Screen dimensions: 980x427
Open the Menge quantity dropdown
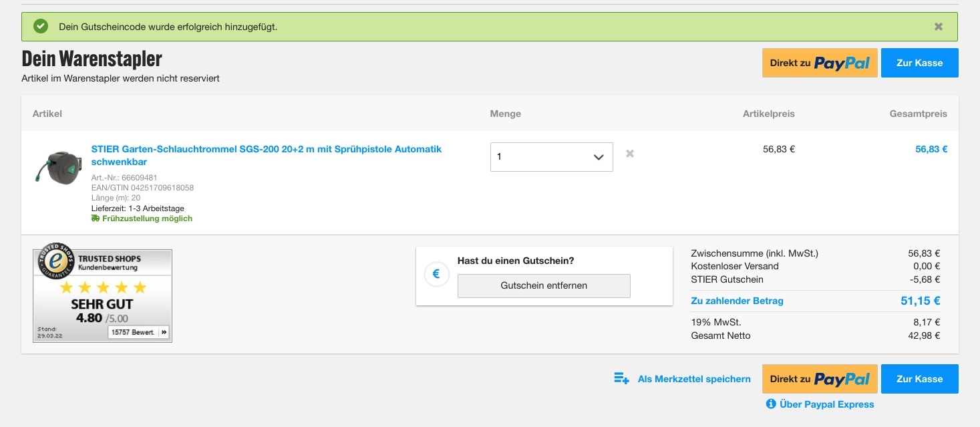551,157
